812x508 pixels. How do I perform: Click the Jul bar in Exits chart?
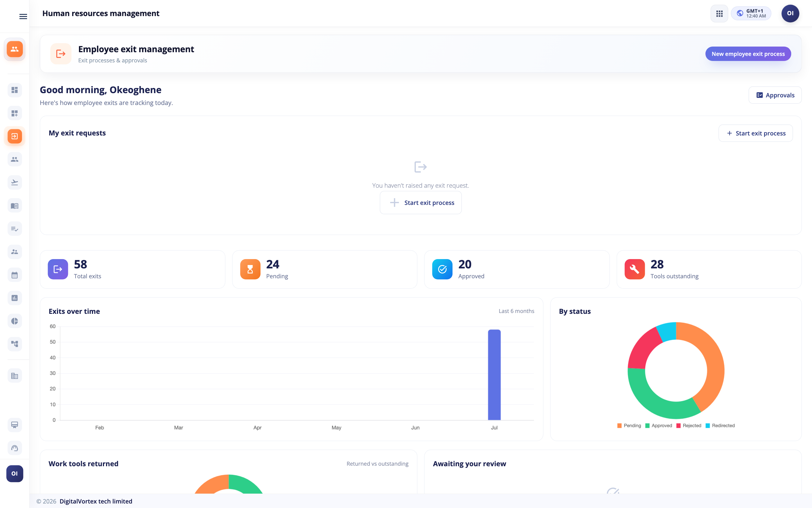(494, 375)
